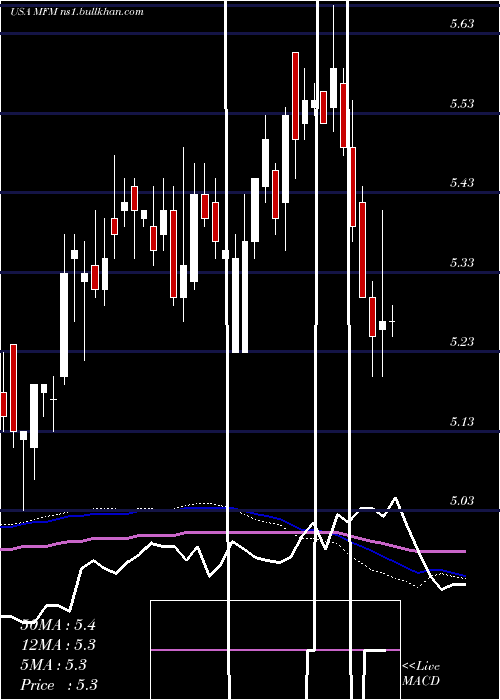Click the '12MA : 5.3' legend text
Viewport: 500px width, 700px height.
(x=58, y=645)
